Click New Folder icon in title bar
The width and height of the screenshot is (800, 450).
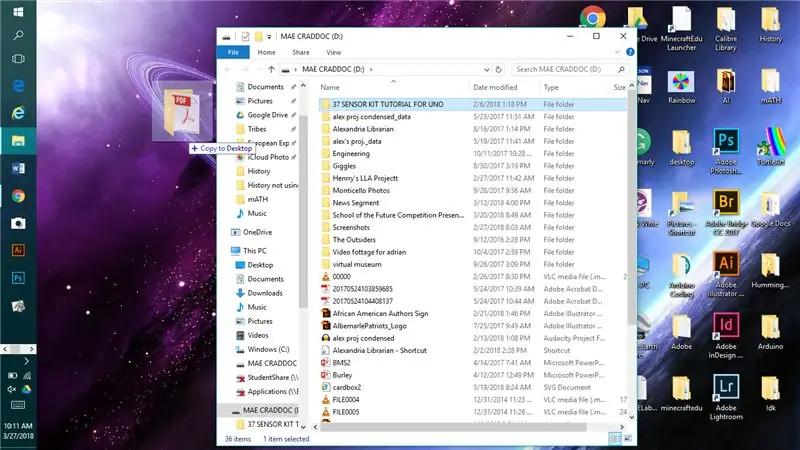[258, 36]
